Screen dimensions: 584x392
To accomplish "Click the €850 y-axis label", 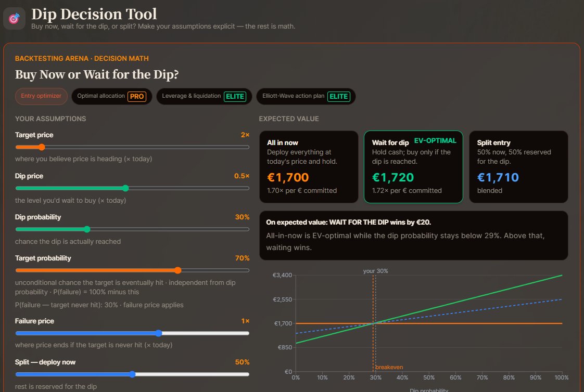I will coord(285,347).
